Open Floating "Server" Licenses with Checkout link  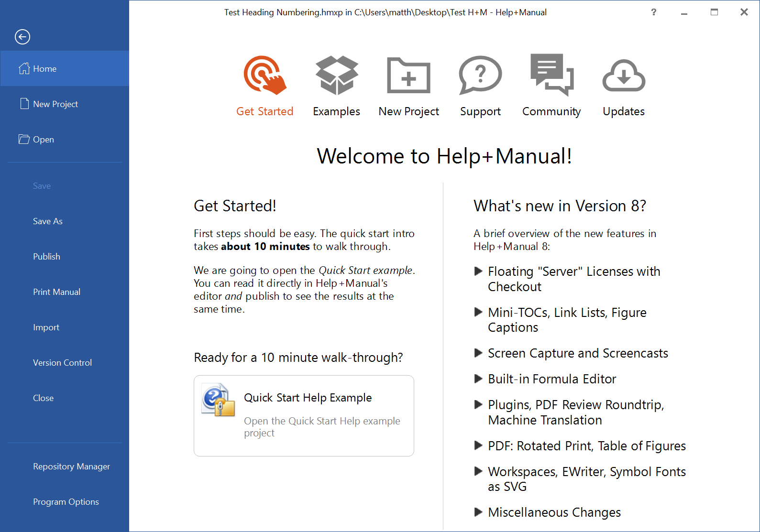tap(574, 279)
